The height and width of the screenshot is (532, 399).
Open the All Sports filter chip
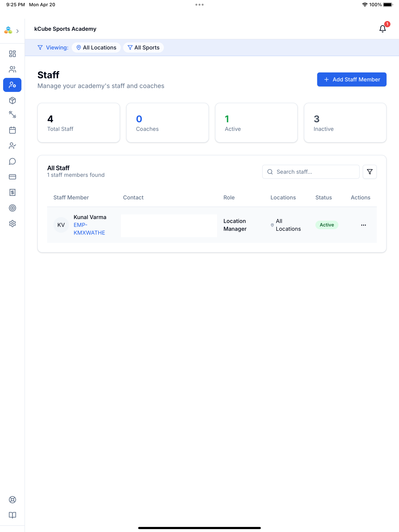pyautogui.click(x=143, y=48)
